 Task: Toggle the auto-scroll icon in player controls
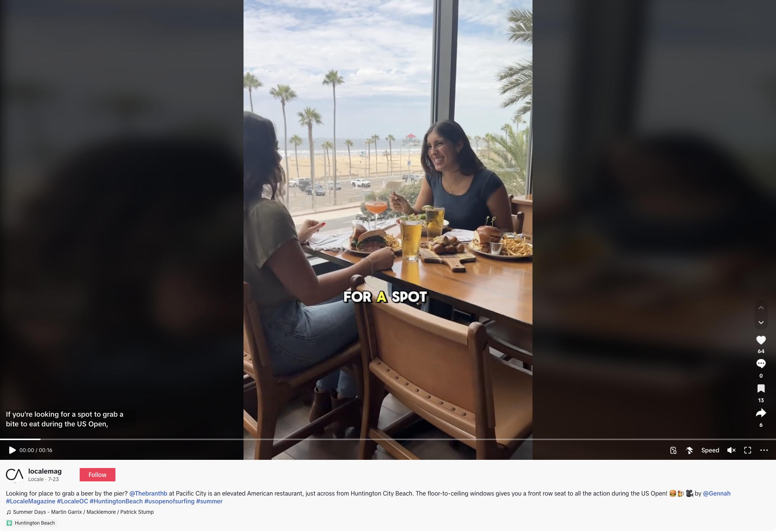point(690,450)
